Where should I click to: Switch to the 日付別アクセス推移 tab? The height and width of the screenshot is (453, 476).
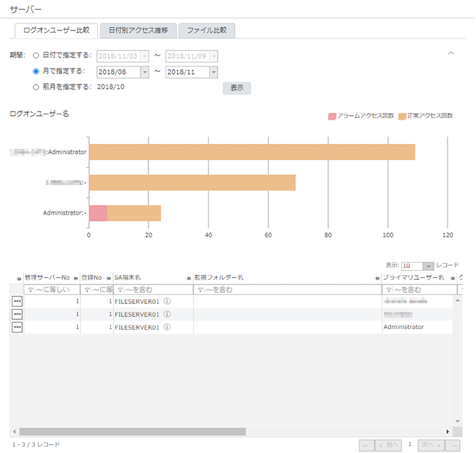pos(138,30)
